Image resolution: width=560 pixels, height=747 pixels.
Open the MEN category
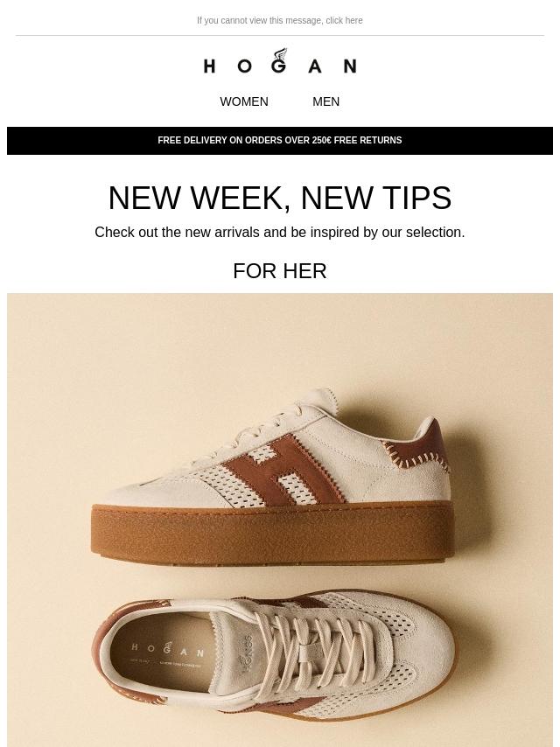click(x=326, y=101)
